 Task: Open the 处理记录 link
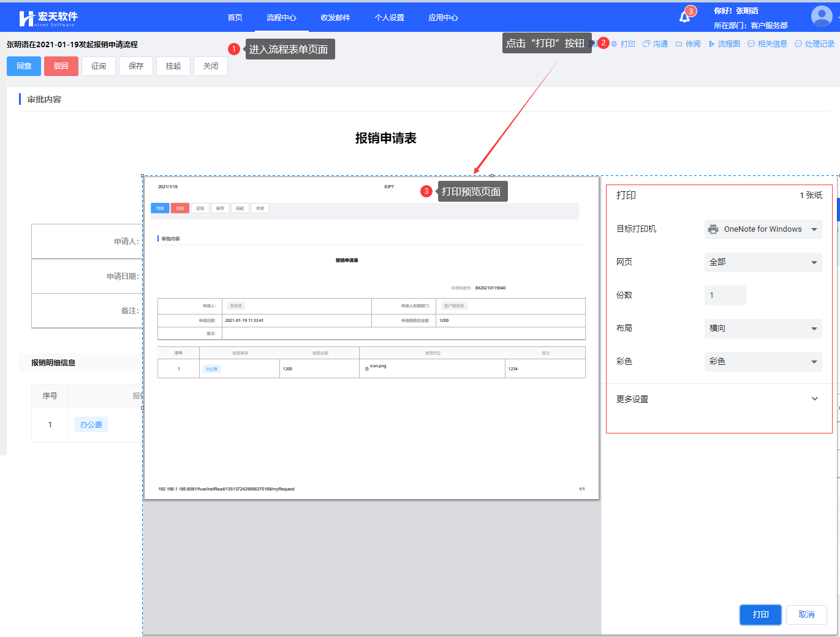(814, 44)
